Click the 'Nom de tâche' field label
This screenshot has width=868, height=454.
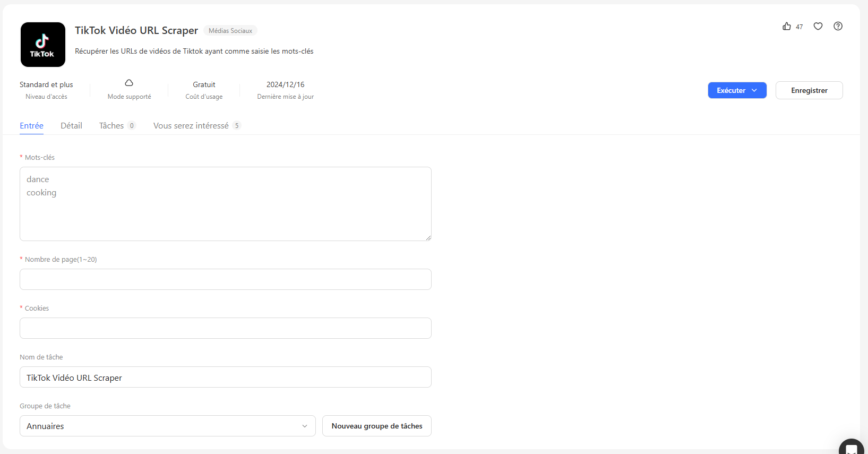(41, 357)
